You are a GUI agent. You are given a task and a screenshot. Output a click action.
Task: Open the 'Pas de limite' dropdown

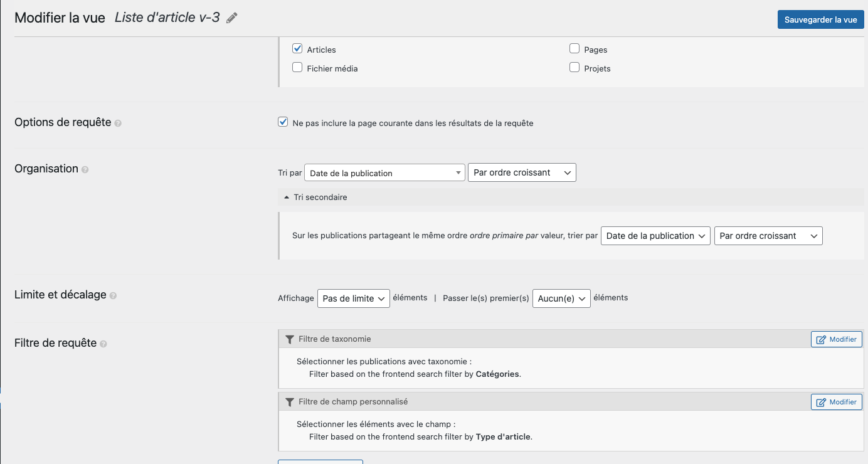354,298
